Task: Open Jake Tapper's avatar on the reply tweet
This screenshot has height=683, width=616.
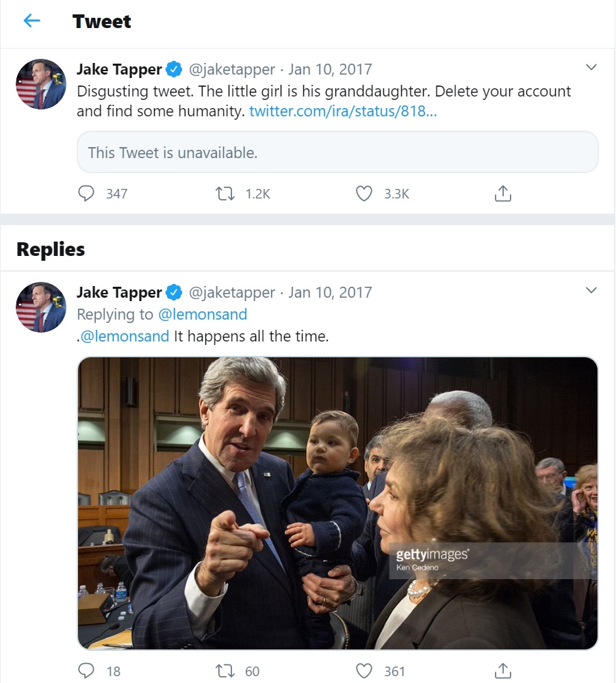Action: coord(41,307)
